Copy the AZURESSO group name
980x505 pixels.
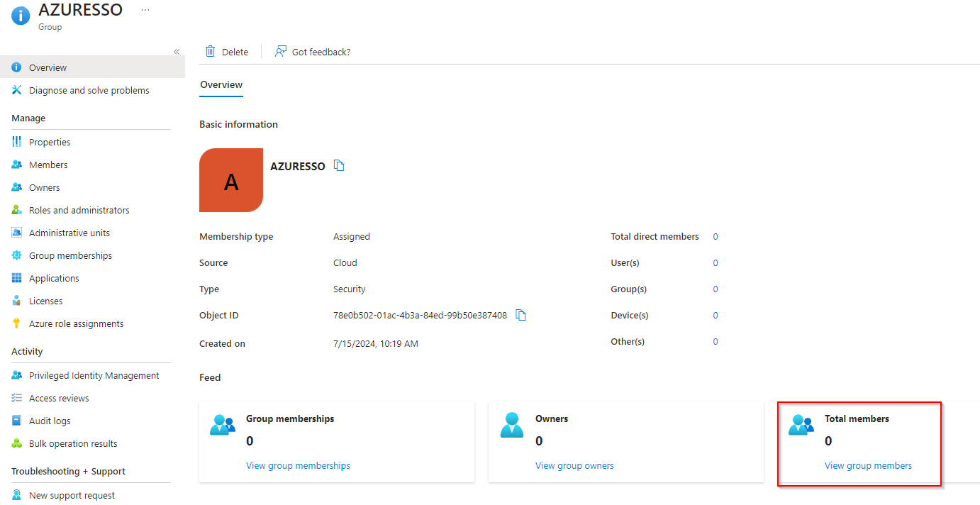(x=339, y=166)
